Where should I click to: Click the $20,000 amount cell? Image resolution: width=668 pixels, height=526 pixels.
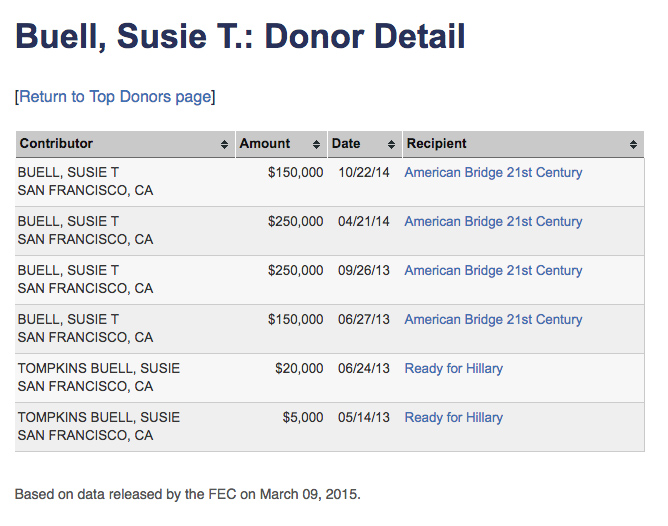[299, 368]
